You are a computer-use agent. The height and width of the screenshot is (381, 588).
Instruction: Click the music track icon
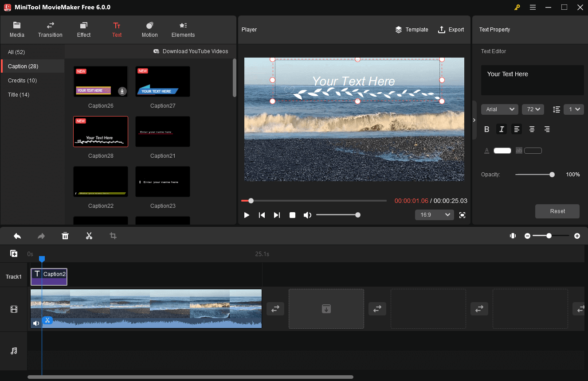coord(14,351)
